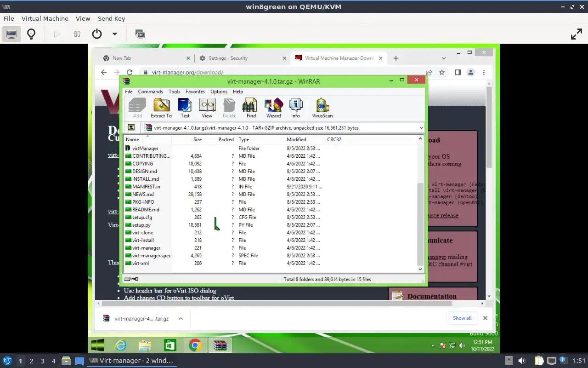Open a new Chrome tab with plus button
The width and height of the screenshot is (588, 368).
(x=396, y=58)
